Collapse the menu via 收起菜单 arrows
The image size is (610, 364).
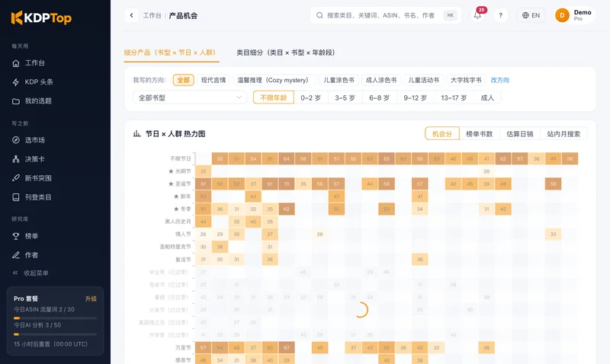point(15,273)
